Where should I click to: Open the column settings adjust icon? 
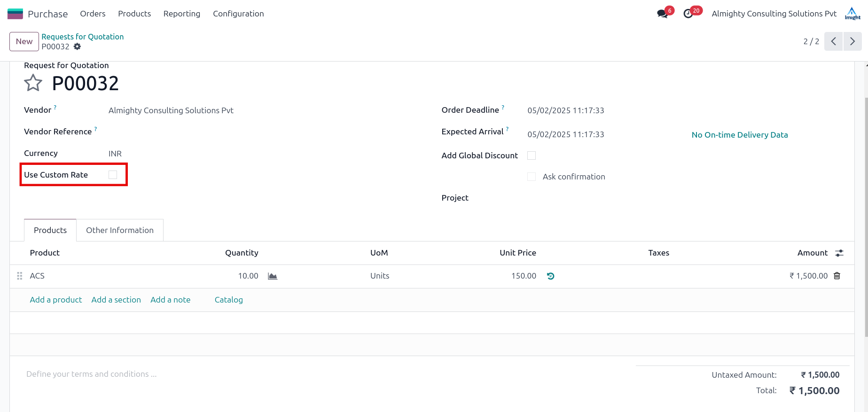pos(839,253)
